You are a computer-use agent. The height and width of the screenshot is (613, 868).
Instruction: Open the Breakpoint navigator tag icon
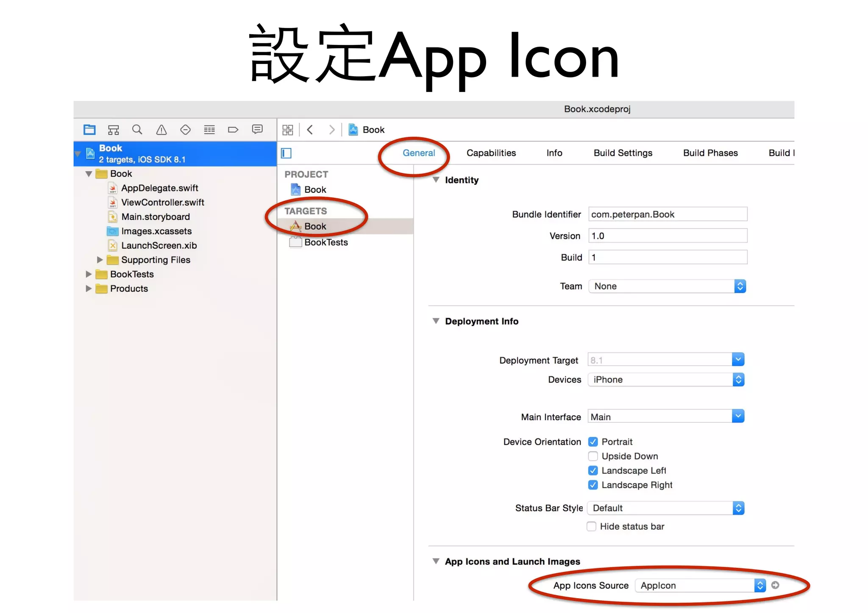coord(233,130)
